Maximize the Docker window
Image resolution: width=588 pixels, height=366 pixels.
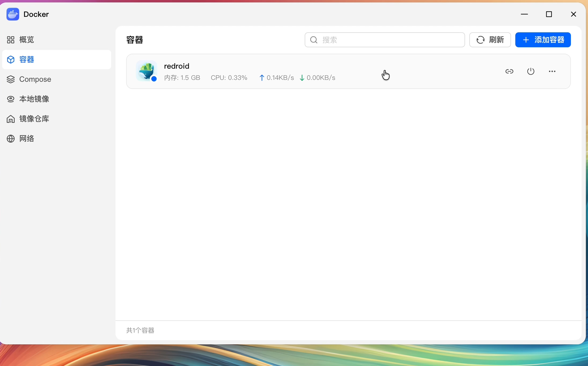[x=549, y=14]
